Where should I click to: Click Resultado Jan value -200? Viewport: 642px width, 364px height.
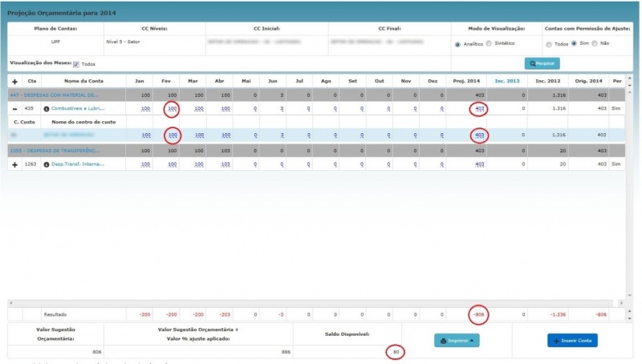pyautogui.click(x=144, y=315)
